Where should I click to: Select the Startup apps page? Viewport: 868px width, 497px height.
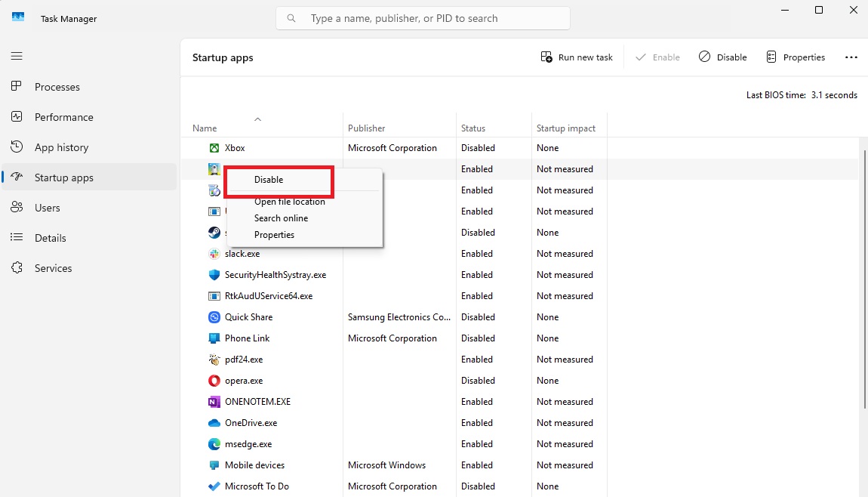[x=88, y=177]
